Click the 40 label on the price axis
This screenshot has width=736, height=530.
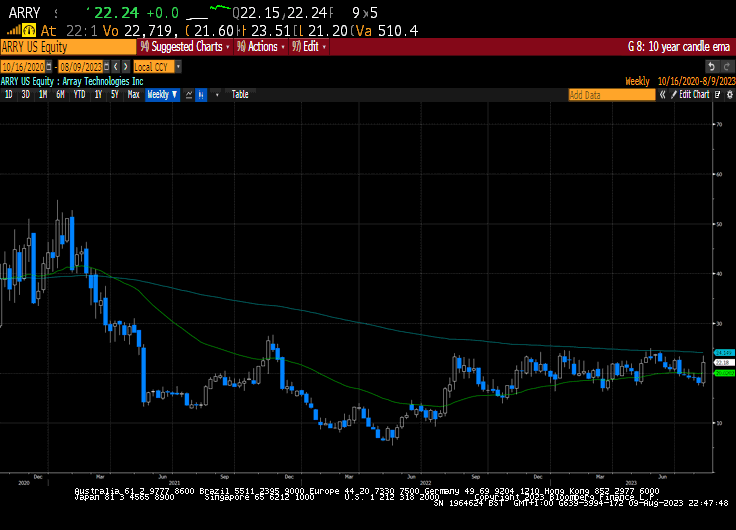719,274
